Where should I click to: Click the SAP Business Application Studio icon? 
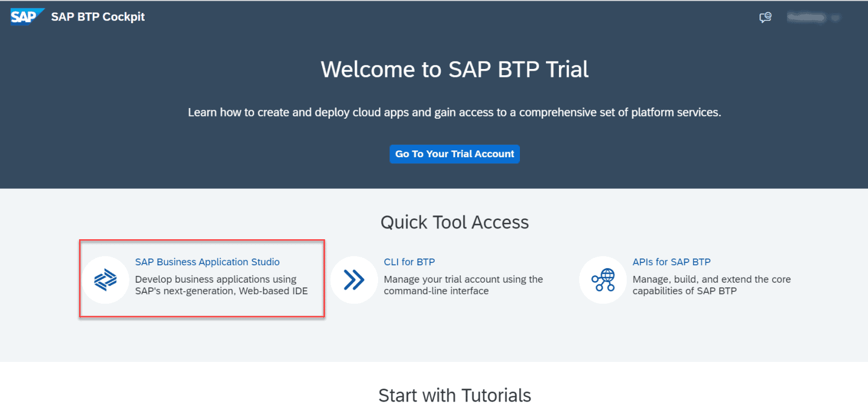105,279
